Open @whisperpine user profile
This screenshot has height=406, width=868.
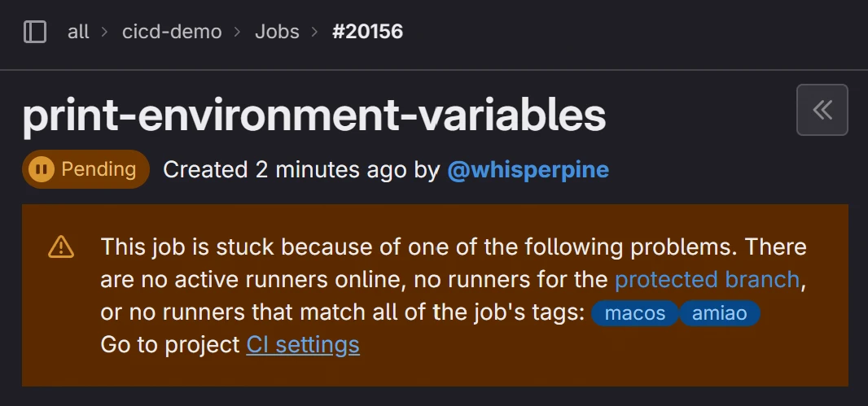528,169
